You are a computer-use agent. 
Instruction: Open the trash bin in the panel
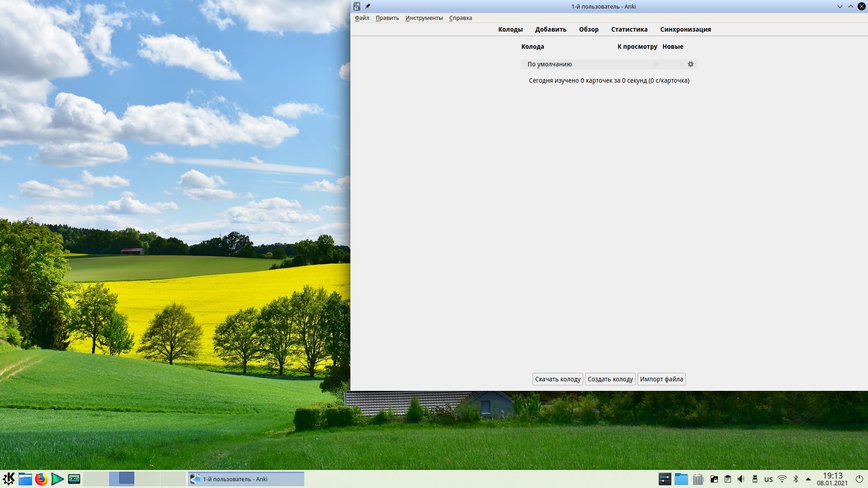698,479
